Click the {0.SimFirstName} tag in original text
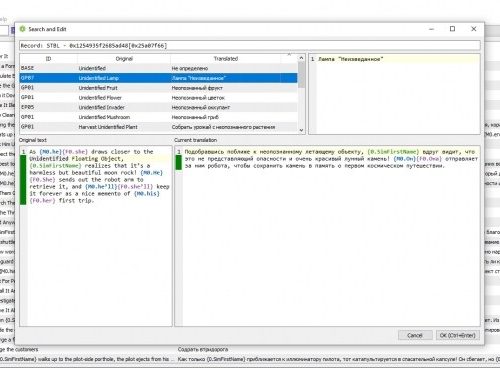The image size is (500, 368). pyautogui.click(x=56, y=166)
